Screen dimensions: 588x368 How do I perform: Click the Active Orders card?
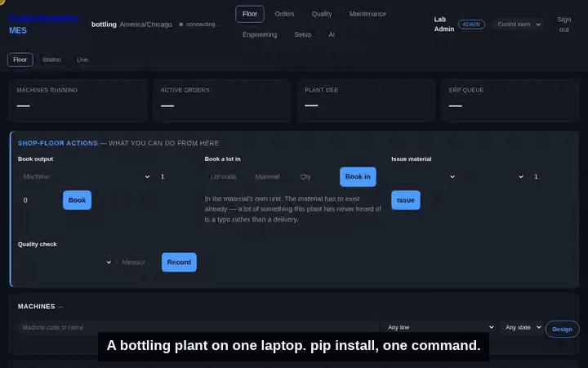click(222, 101)
